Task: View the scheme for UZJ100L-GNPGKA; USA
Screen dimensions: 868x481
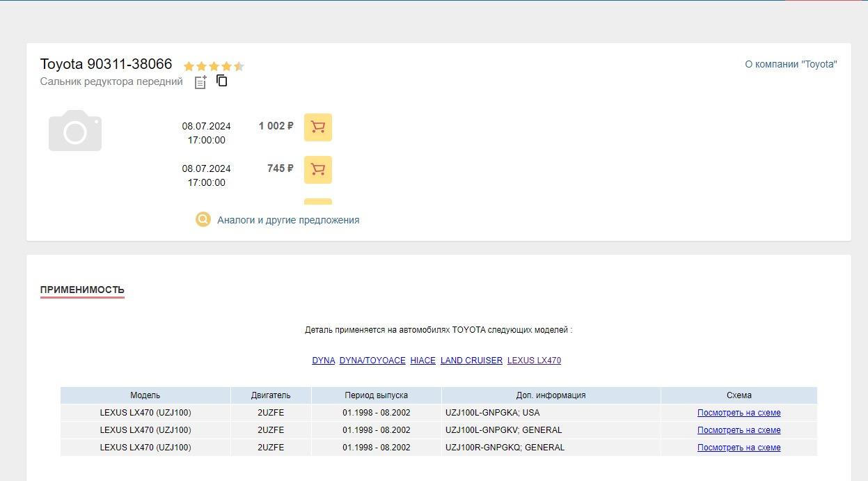Action: pyautogui.click(x=739, y=413)
